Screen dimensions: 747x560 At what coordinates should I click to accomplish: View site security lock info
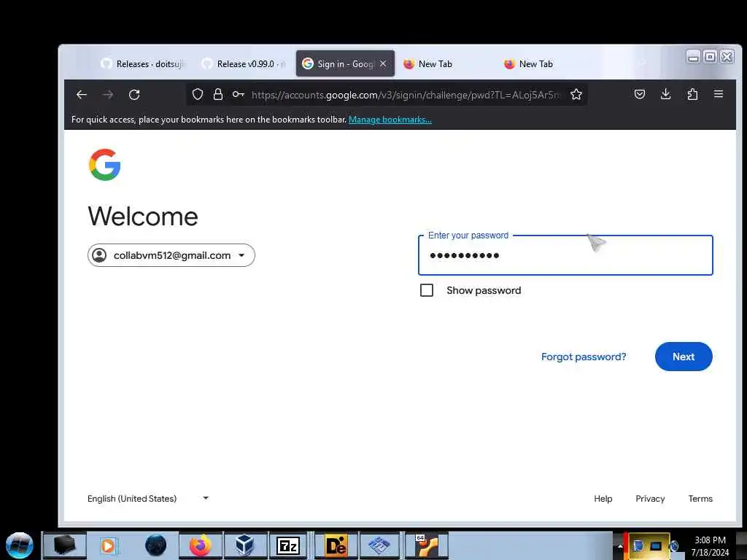point(218,94)
